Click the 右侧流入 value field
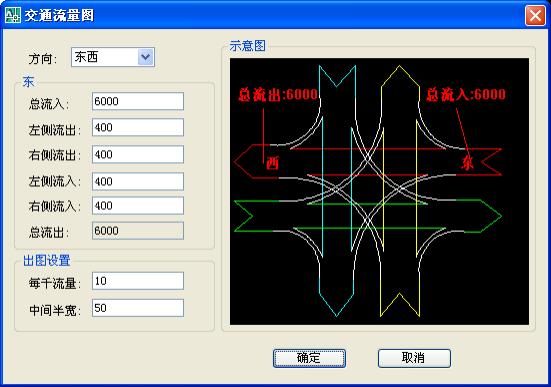Viewport: 551px width, 387px height. point(138,206)
